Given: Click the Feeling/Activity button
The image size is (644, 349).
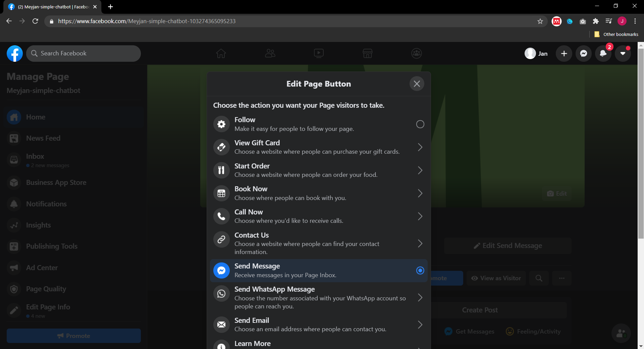Looking at the screenshot, I should point(533,332).
